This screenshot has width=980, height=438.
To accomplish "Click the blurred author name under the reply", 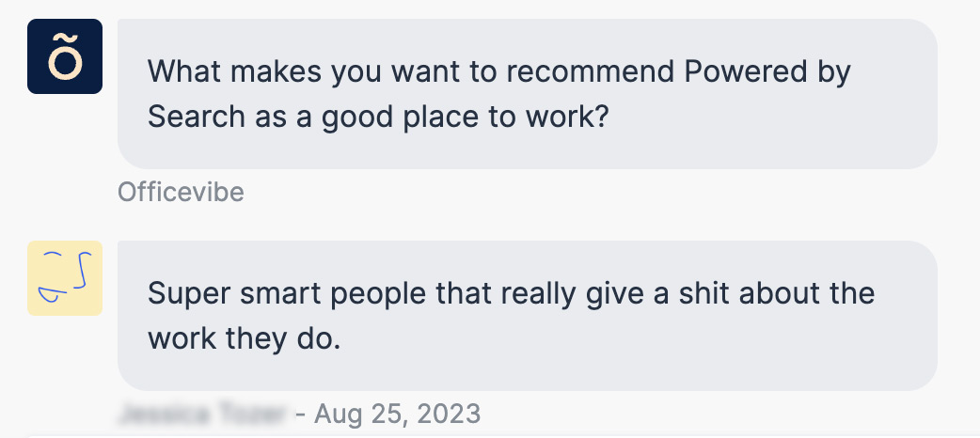I will click(204, 414).
